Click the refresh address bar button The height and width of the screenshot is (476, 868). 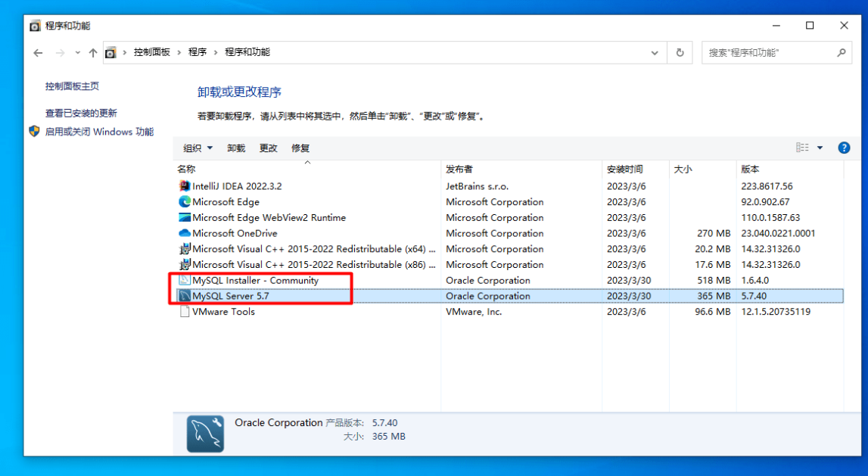pyautogui.click(x=680, y=52)
